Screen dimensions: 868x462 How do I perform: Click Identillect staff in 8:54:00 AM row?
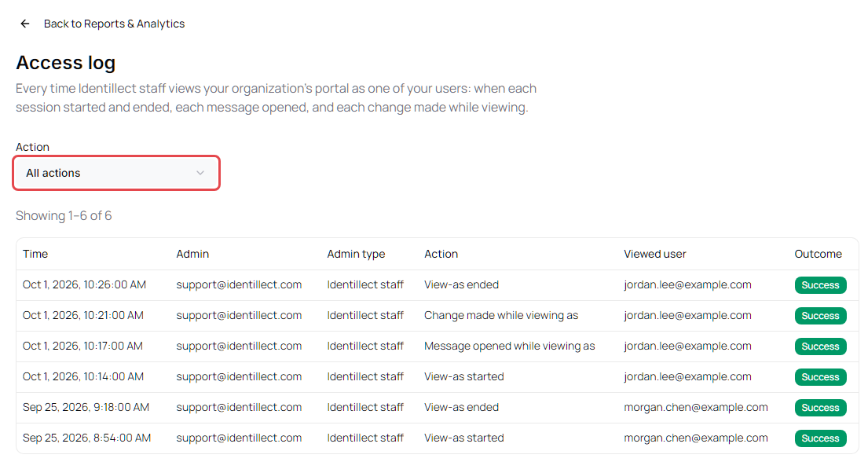(365, 438)
